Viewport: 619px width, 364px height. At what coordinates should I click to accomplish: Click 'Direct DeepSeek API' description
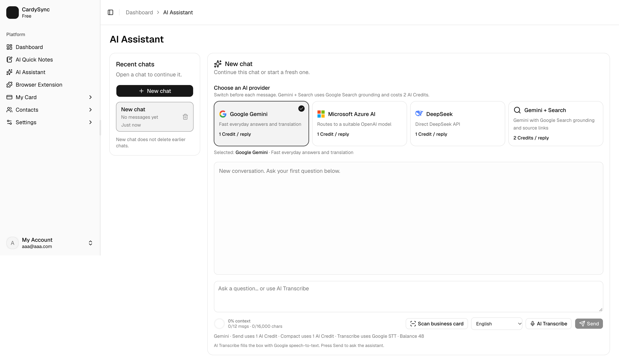point(437,124)
